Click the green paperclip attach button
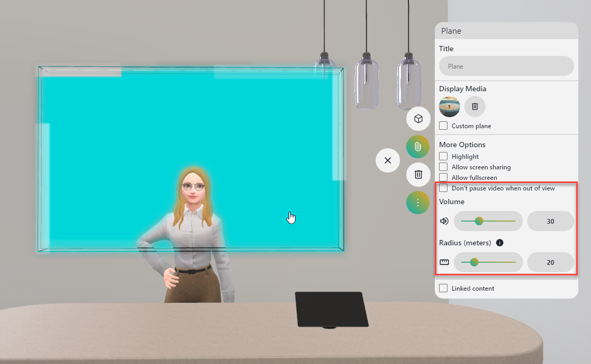591x364 pixels. pos(418,147)
